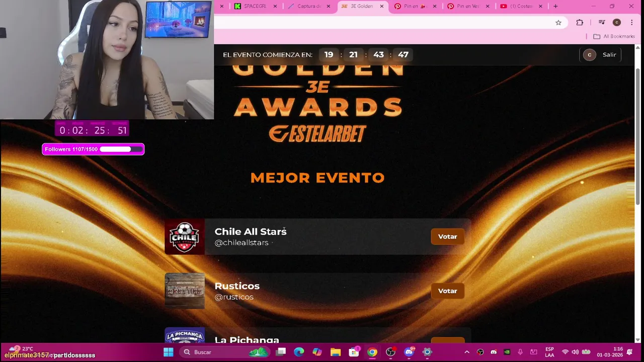Close the YouTube tab
This screenshot has width=644, height=362.
pyautogui.click(x=541, y=6)
